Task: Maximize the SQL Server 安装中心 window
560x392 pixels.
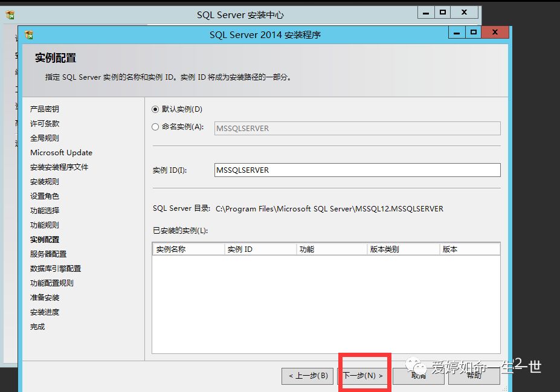Action: [442, 13]
